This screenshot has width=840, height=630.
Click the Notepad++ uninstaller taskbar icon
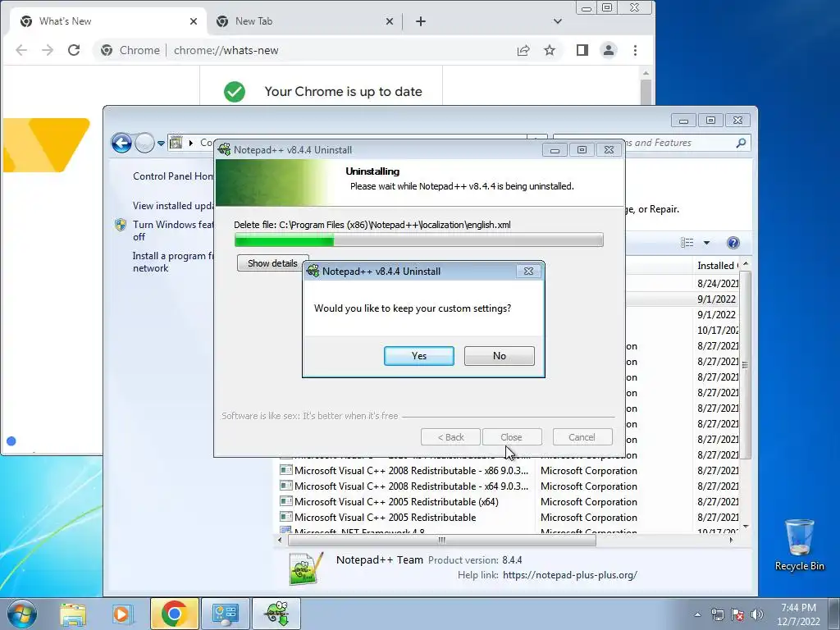(276, 614)
